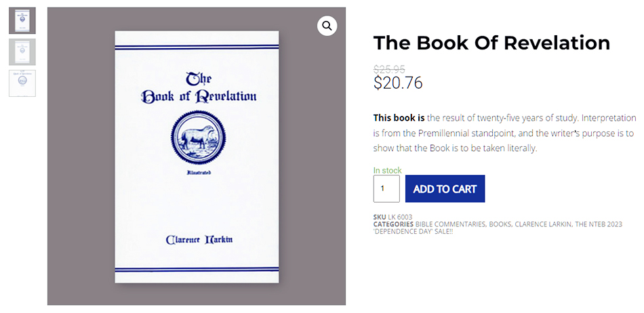Click the crossed-out original price $25.95
The width and height of the screenshot is (644, 313).
pyautogui.click(x=389, y=68)
